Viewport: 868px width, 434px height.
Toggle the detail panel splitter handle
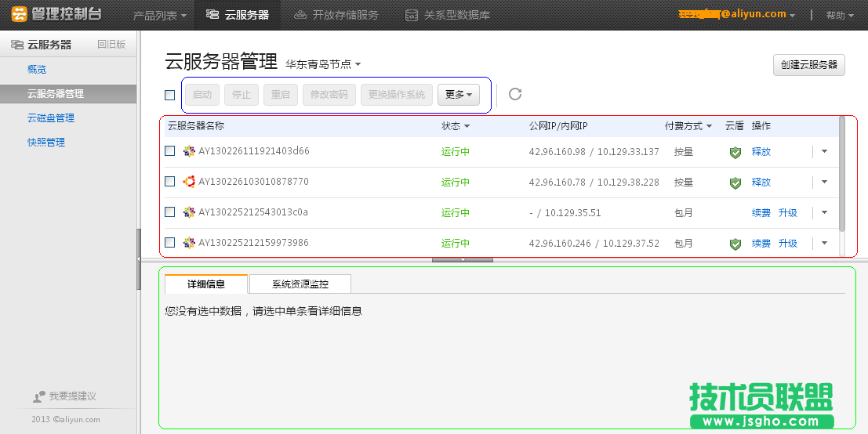click(x=463, y=259)
